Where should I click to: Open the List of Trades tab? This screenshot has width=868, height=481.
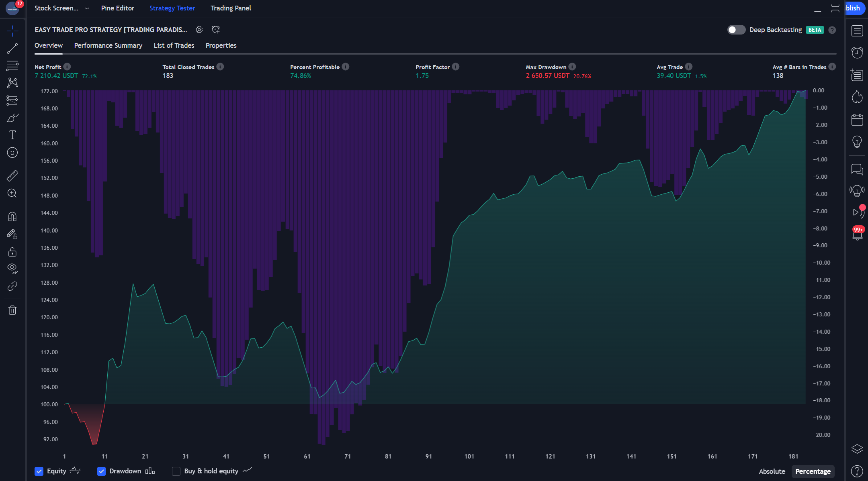click(174, 45)
